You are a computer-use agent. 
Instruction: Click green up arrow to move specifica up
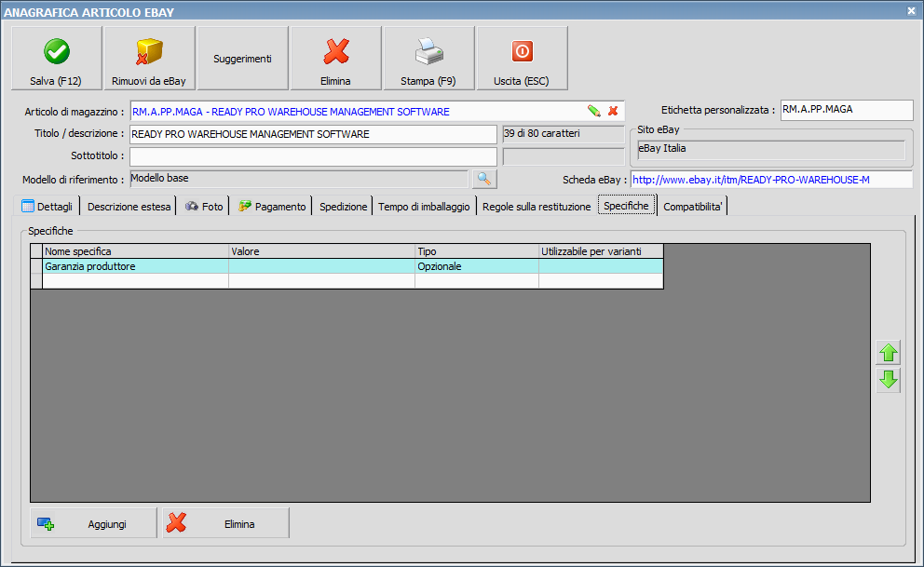point(889,353)
